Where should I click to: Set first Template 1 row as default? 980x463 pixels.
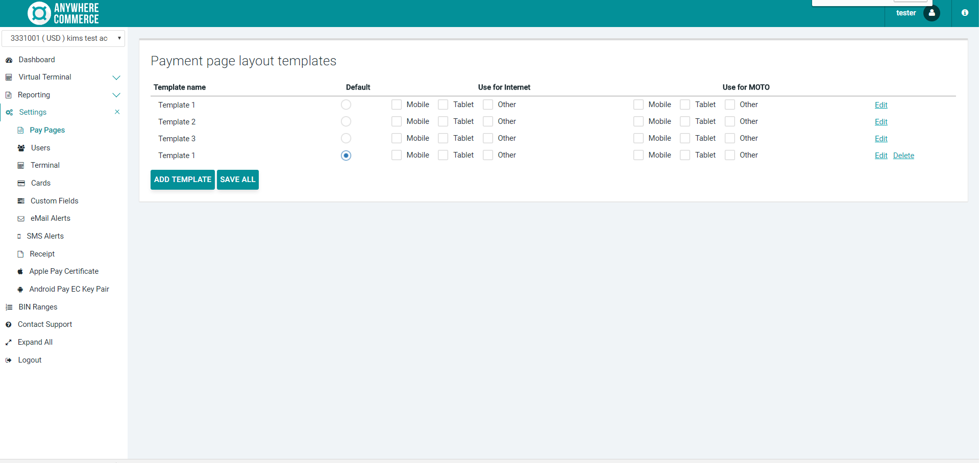tap(346, 105)
